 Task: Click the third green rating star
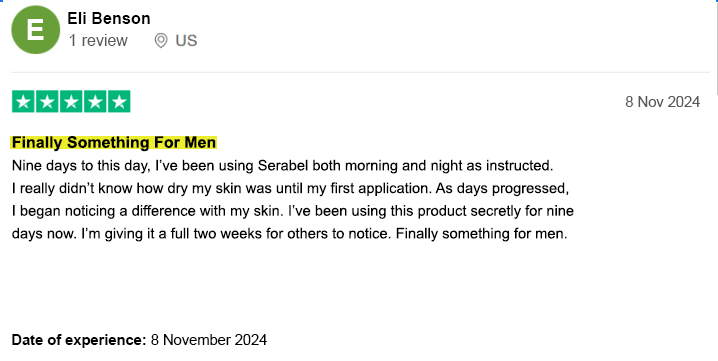tap(71, 101)
